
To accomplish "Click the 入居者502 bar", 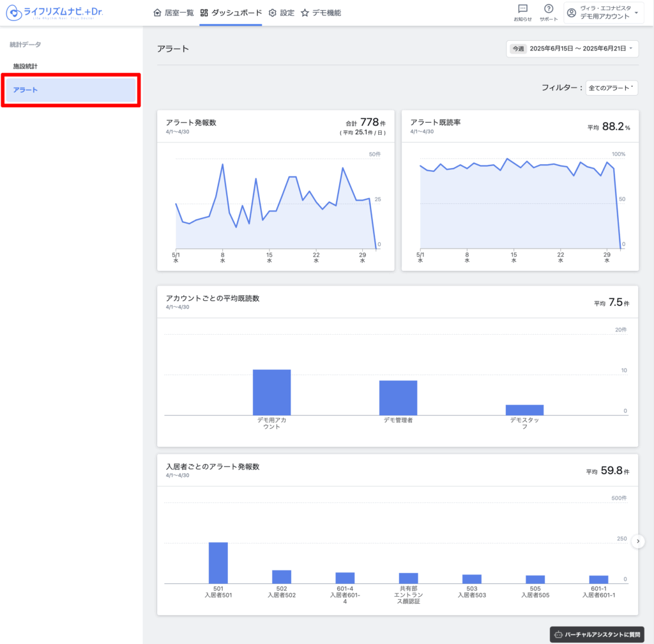I will (x=282, y=577).
